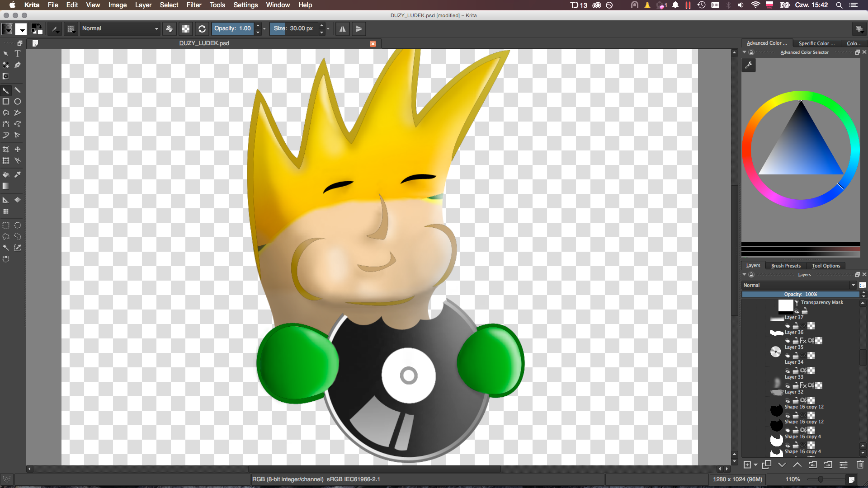Switch to the Tool Options tab

(x=826, y=266)
